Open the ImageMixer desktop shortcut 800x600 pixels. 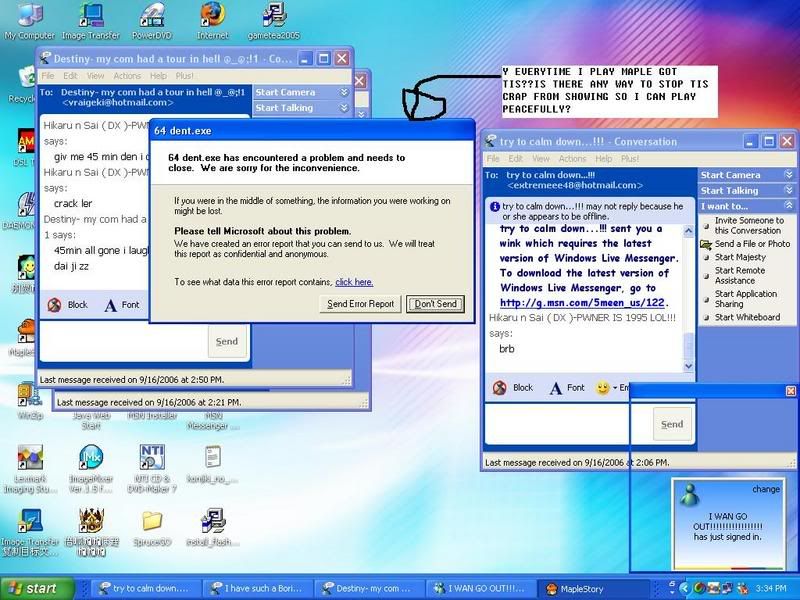pos(92,458)
